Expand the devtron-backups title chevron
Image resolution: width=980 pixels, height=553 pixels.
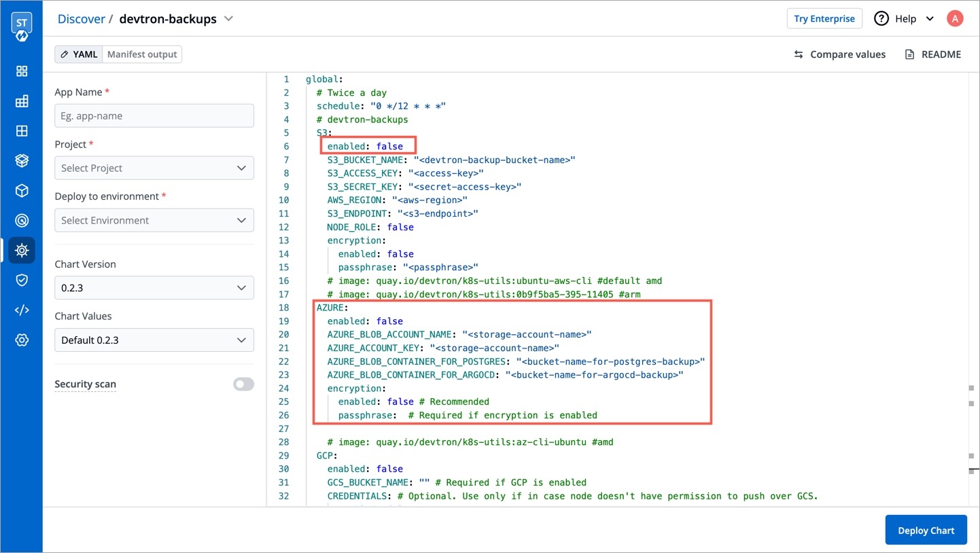pyautogui.click(x=229, y=18)
